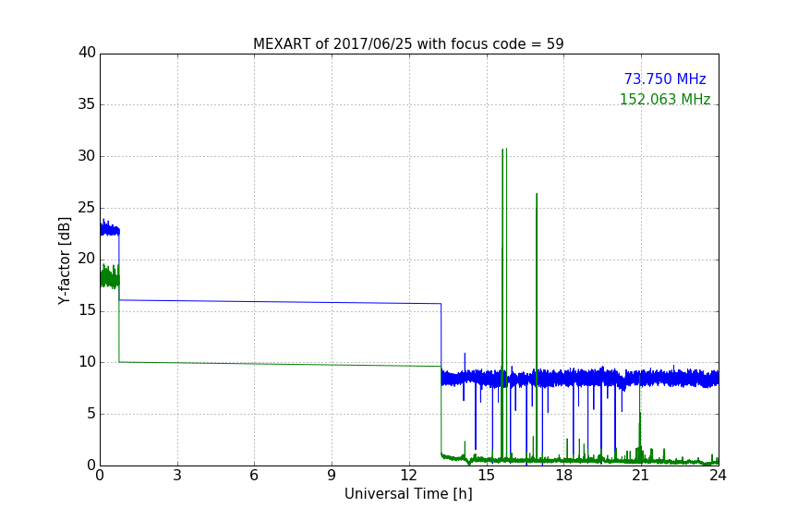Select the blue '73.750 MHz' legend label
798x532 pixels.
[665, 79]
